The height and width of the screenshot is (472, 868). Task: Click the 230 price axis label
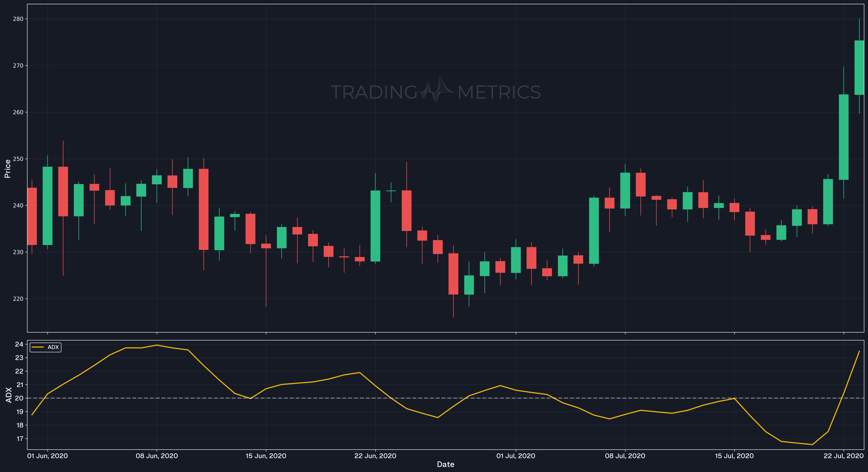(x=18, y=252)
